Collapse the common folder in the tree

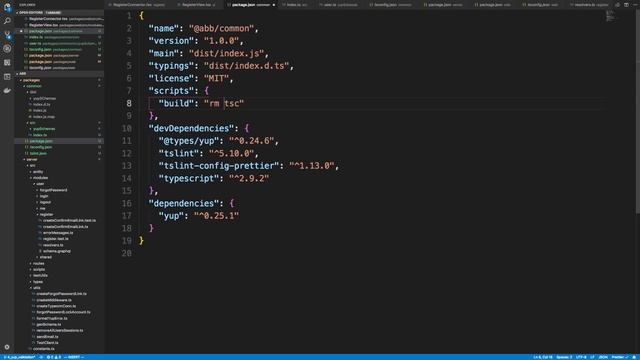[x=33, y=86]
